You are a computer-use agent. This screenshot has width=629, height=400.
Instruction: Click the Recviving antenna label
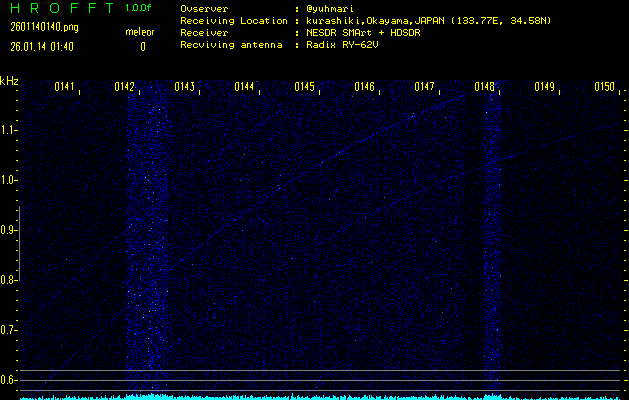(x=231, y=45)
